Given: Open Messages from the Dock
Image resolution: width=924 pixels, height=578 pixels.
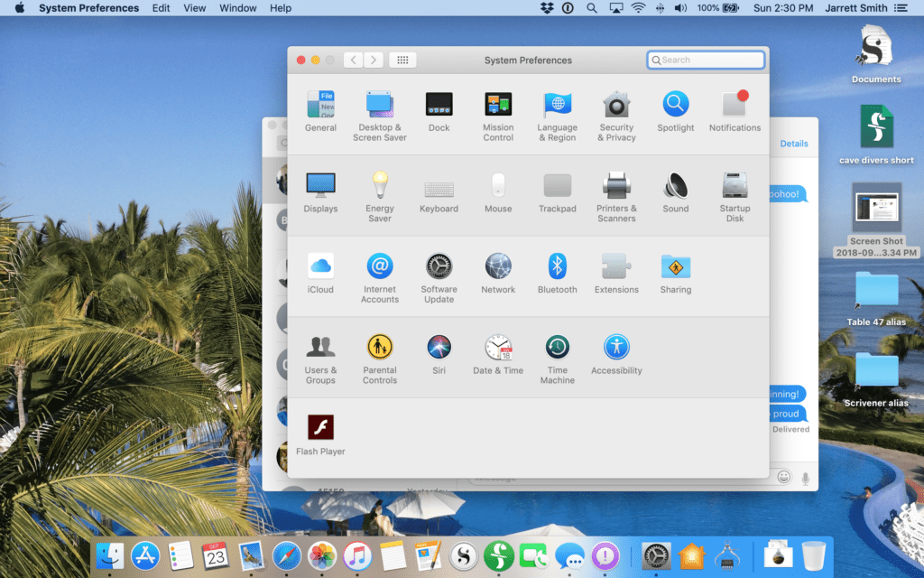Looking at the screenshot, I should coord(570,555).
